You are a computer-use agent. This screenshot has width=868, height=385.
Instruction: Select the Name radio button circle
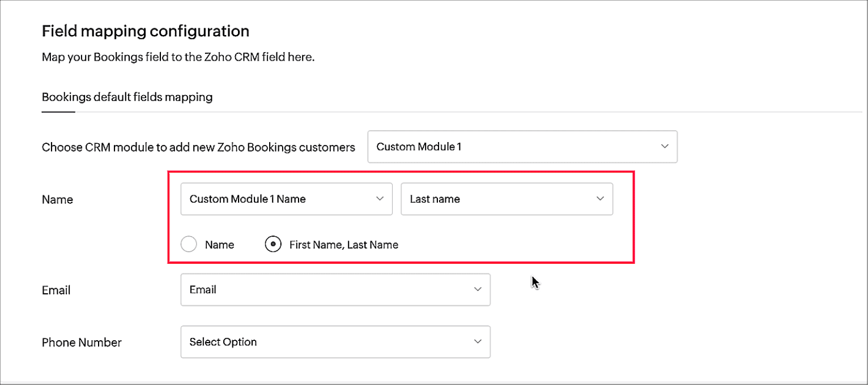(189, 245)
